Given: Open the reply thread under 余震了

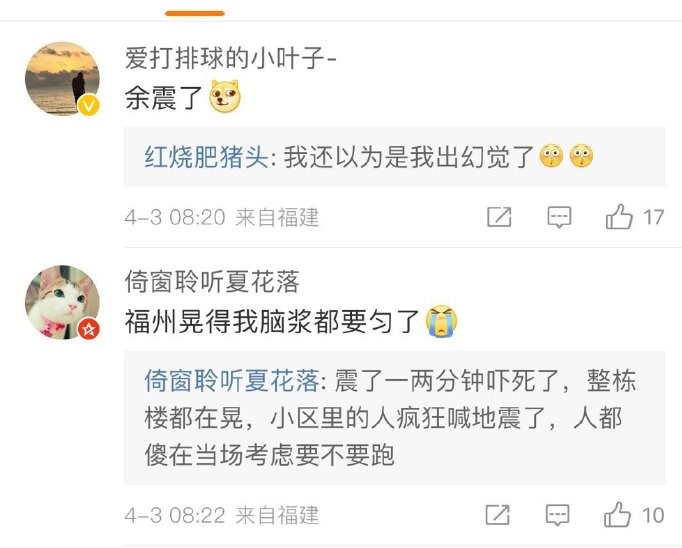Looking at the screenshot, I should [x=395, y=157].
